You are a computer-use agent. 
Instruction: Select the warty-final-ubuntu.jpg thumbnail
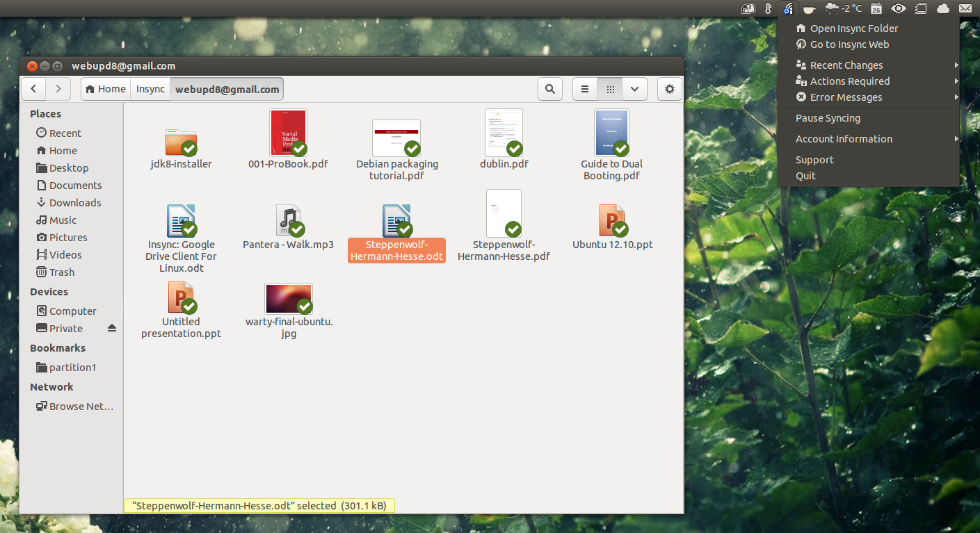[x=289, y=299]
